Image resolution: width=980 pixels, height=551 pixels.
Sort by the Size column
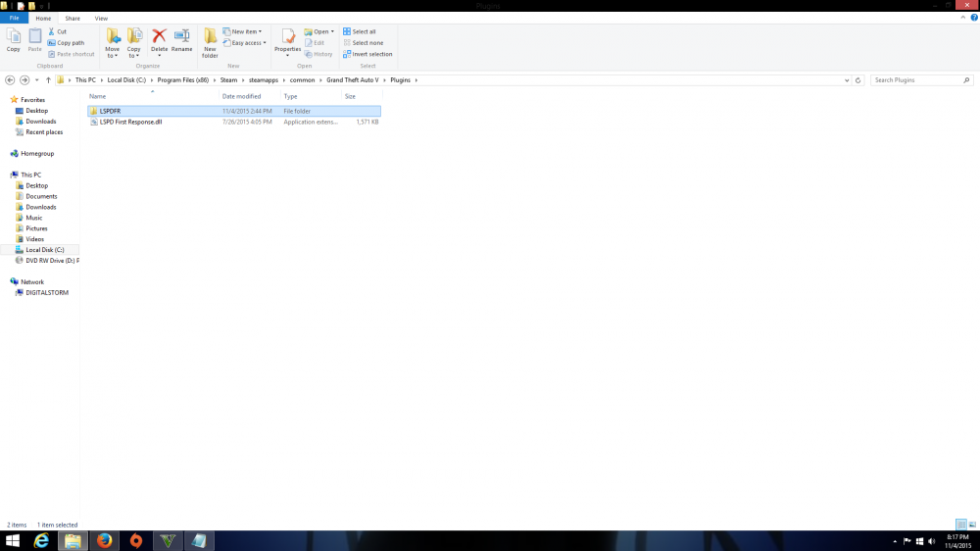tap(362, 96)
